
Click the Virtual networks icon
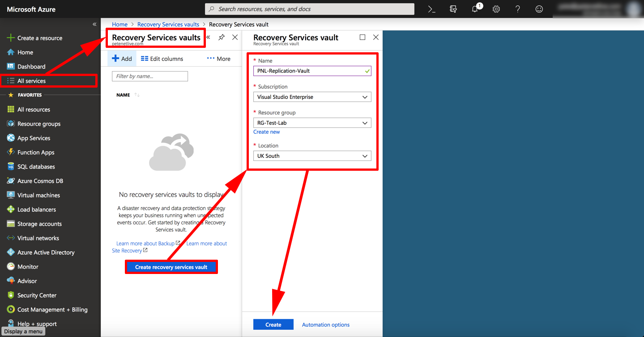pos(11,238)
